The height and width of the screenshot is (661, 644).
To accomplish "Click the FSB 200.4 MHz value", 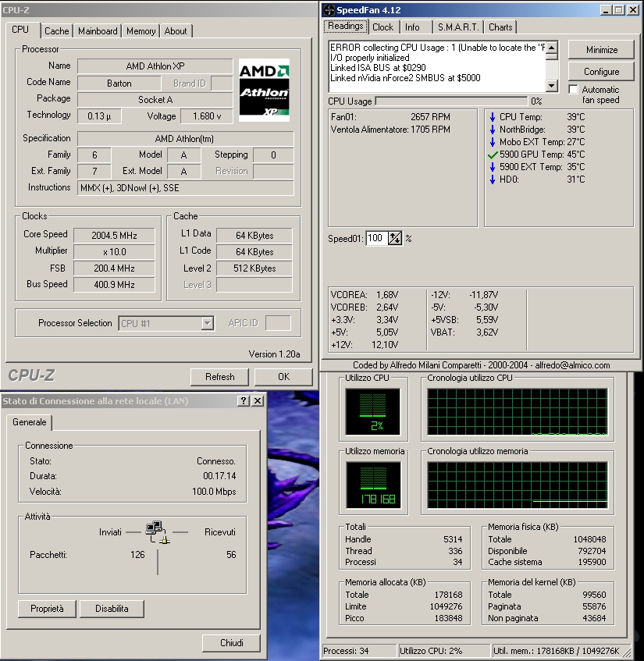I will [114, 268].
